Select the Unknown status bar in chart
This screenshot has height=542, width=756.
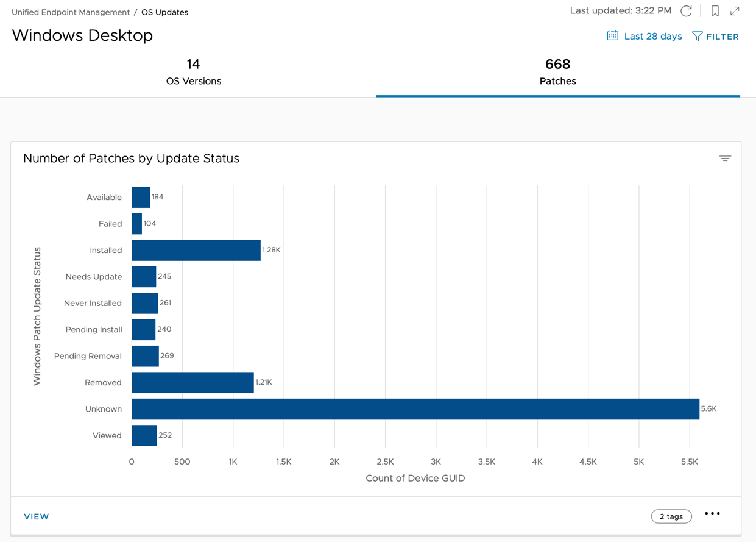pyautogui.click(x=415, y=409)
